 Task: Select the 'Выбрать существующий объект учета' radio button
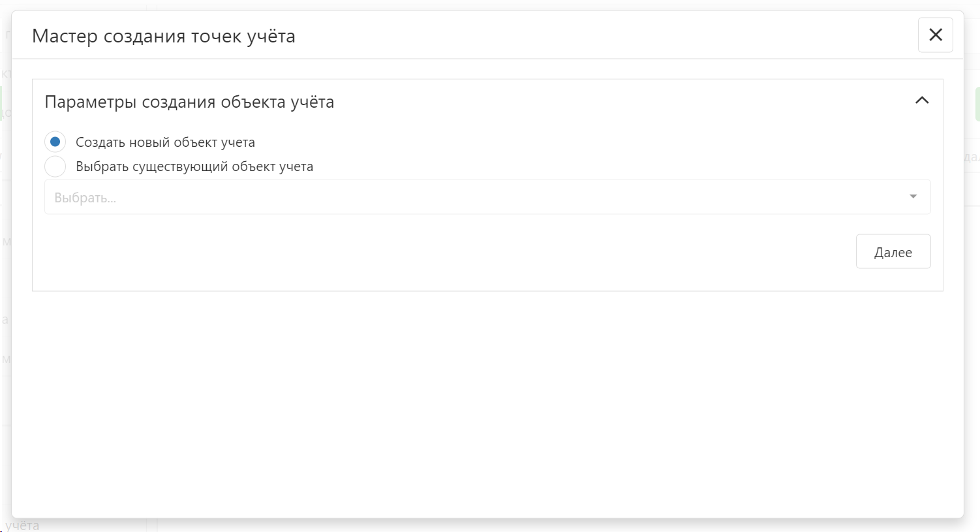coord(55,166)
